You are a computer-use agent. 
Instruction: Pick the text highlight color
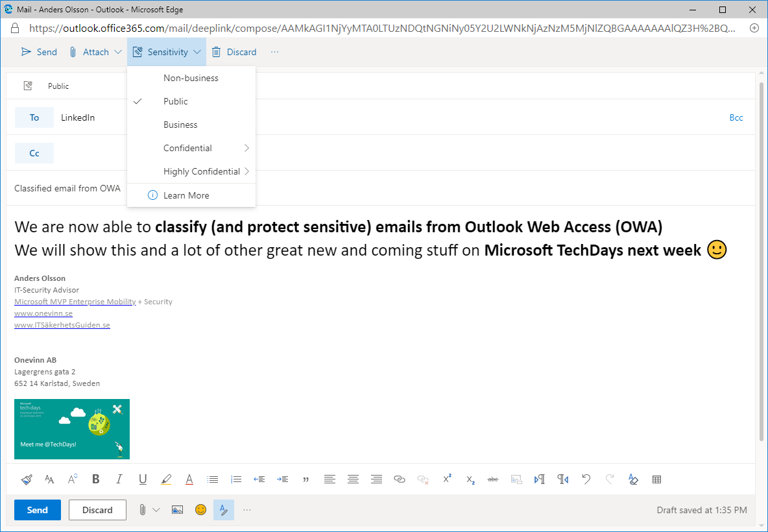coord(166,479)
